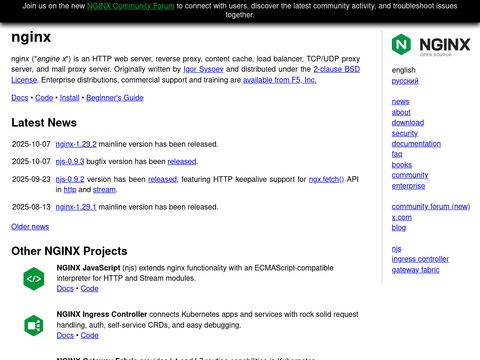Click released link in njs-0.9.2 news row
This screenshot has height=360, width=480.
[x=162, y=179]
